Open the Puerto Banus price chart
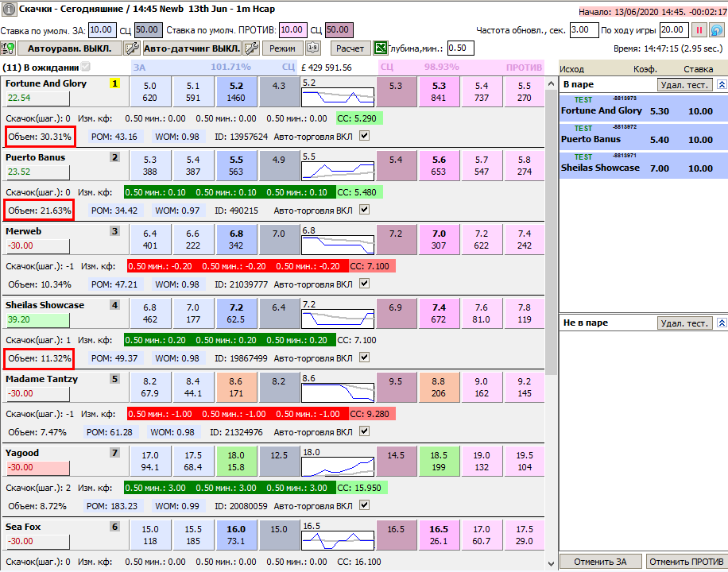 pos(338,171)
